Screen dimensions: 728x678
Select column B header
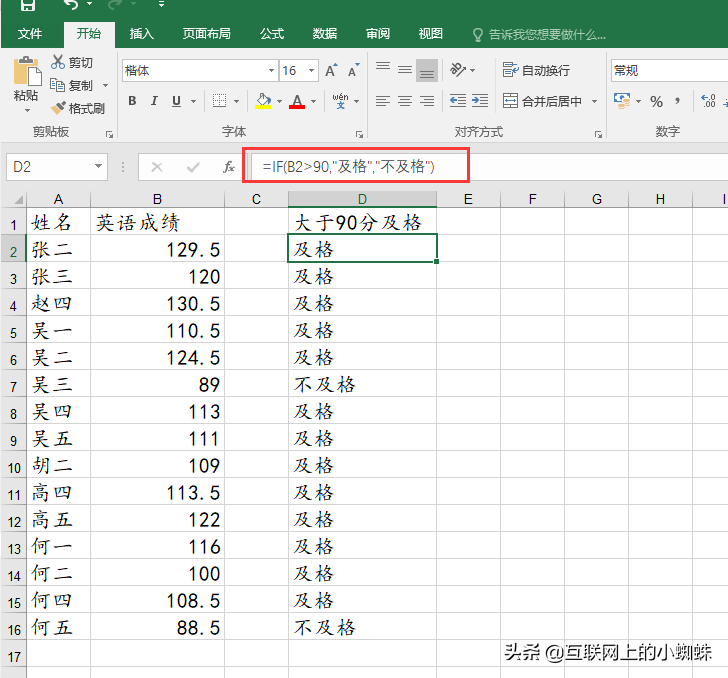157,199
